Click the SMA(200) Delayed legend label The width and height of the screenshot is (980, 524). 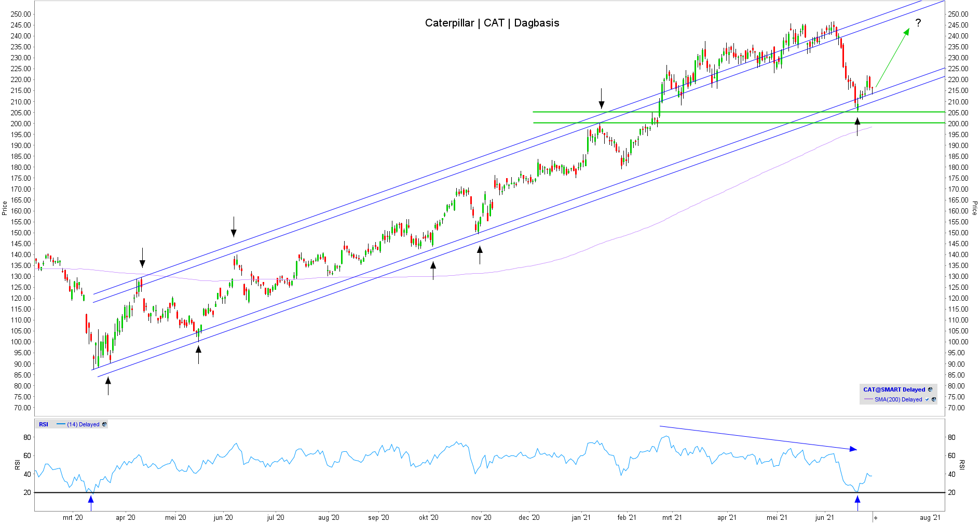(898, 399)
